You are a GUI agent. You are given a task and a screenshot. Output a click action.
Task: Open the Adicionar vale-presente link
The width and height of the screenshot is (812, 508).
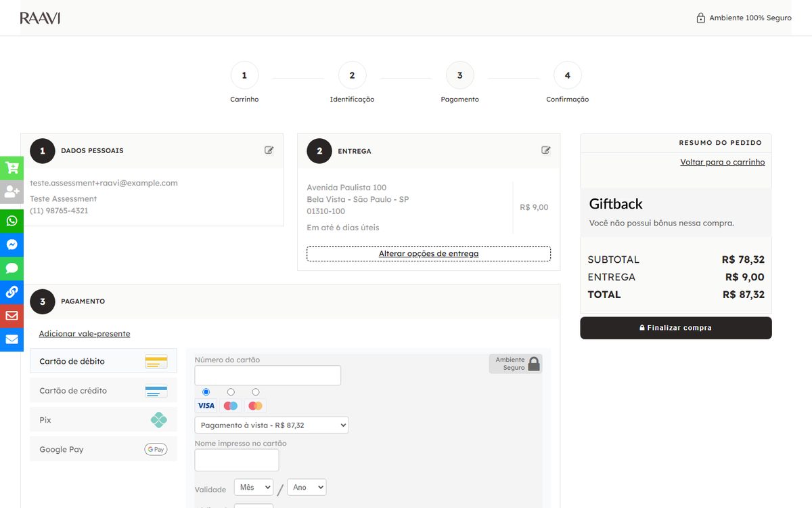(85, 334)
